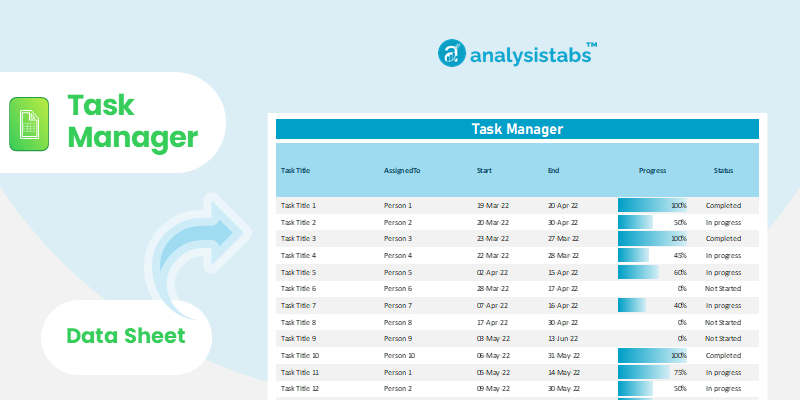This screenshot has width=800, height=400.
Task: Click Task Title 2's In progress status
Action: coord(723,222)
